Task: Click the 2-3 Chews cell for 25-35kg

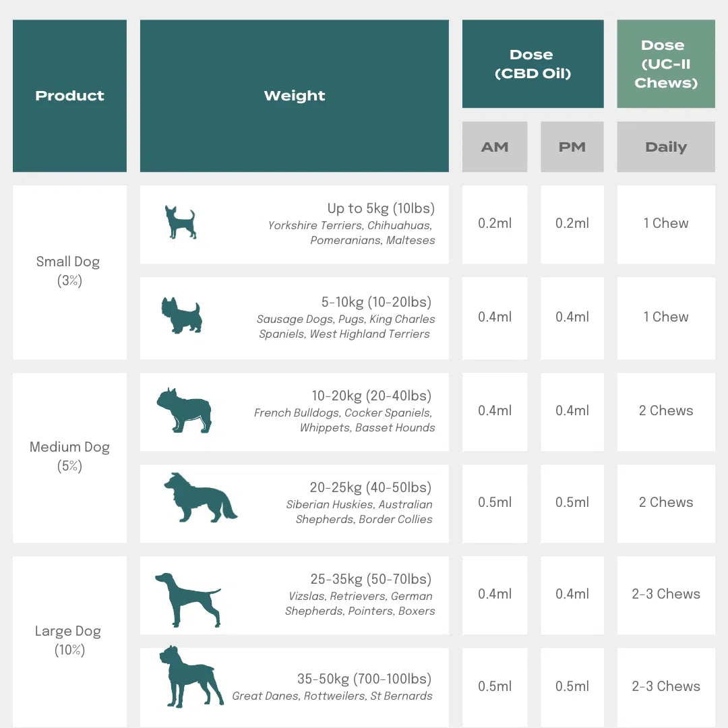Action: coord(665,594)
